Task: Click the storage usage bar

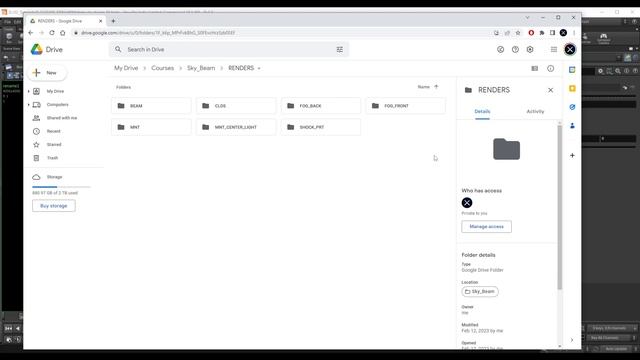Action: tap(61, 187)
